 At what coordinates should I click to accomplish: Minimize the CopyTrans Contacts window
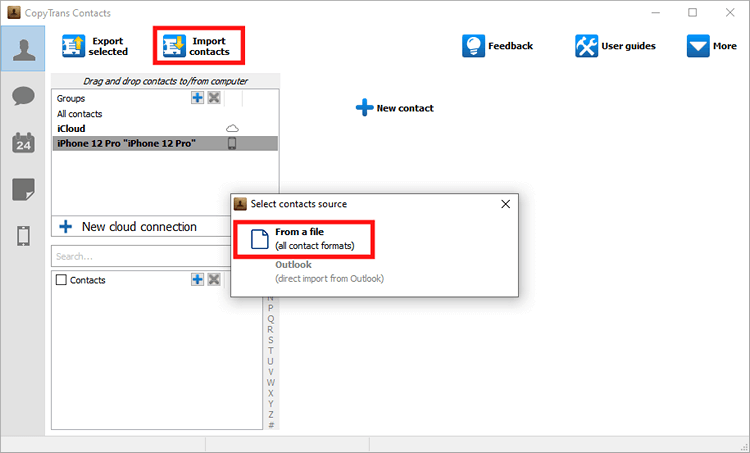(655, 13)
